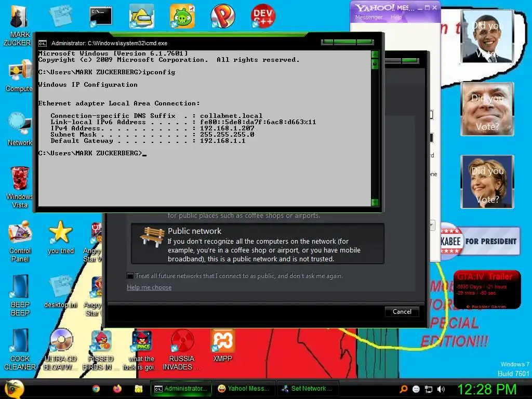Follow the 'Help me choose' link

pos(149,287)
